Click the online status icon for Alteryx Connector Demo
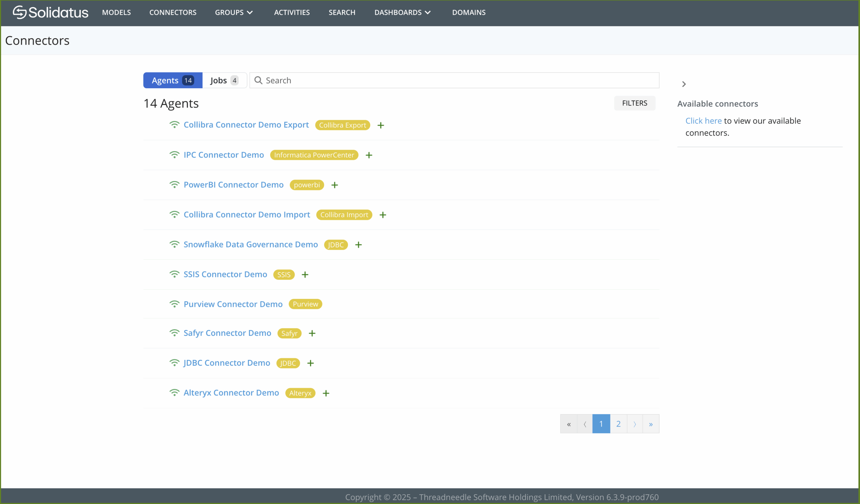860x504 pixels. click(174, 393)
